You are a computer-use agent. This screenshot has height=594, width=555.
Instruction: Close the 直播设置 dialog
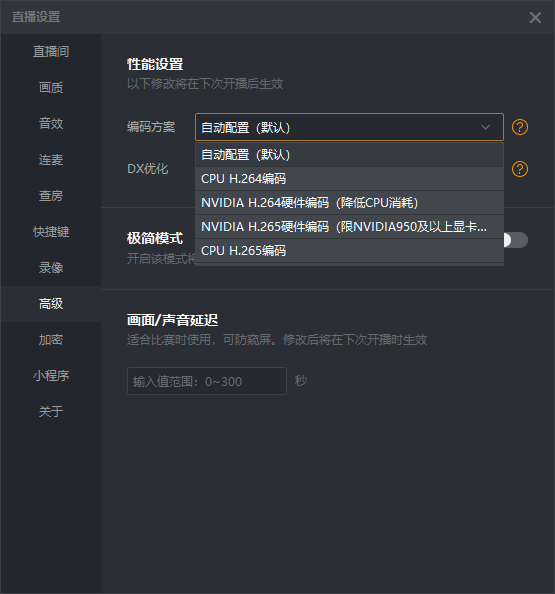[x=535, y=17]
